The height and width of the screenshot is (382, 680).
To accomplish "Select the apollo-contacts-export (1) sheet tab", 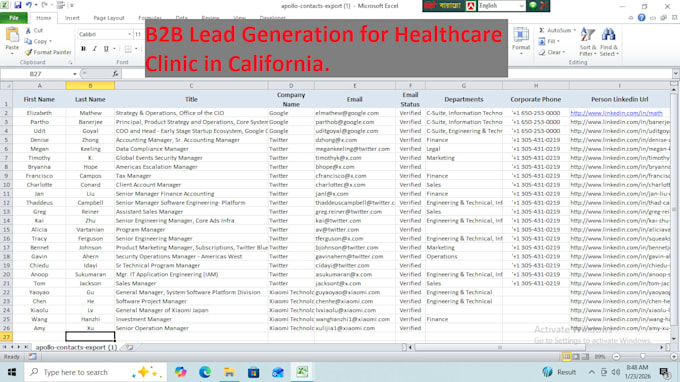I will (x=76, y=347).
